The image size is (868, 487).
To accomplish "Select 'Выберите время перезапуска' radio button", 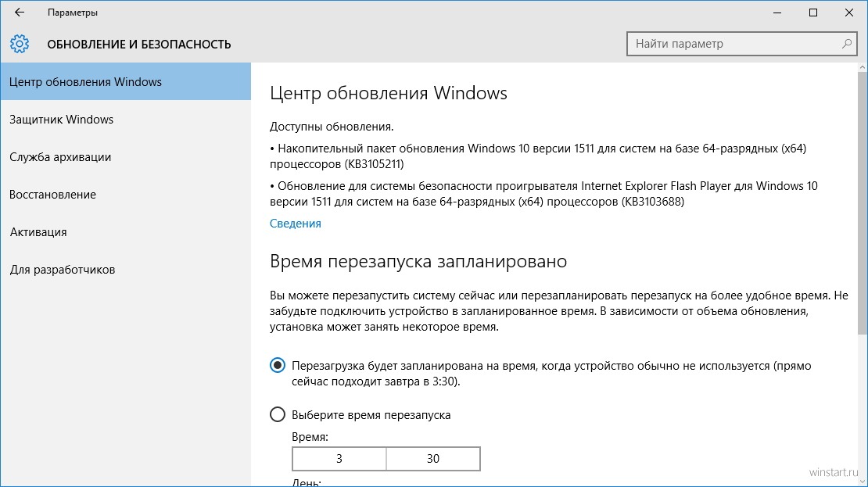I will point(278,414).
